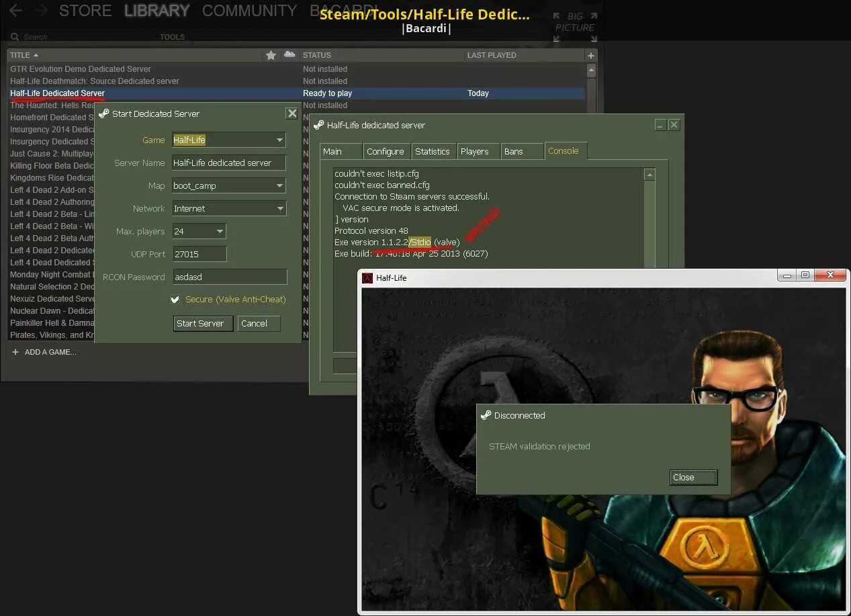The image size is (851, 616).
Task: Select the Natural Selection 2 Dedicated row
Action: point(52,287)
